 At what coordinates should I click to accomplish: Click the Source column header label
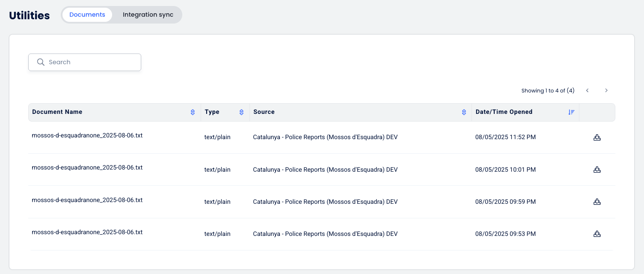coord(264,112)
